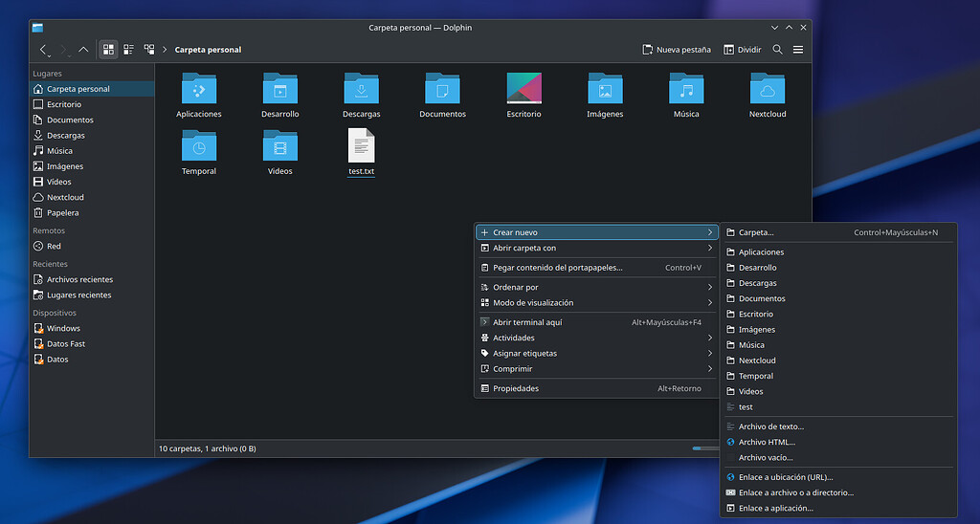Image resolution: width=980 pixels, height=524 pixels.
Task: Go up to parent folder arrow
Action: (x=83, y=49)
